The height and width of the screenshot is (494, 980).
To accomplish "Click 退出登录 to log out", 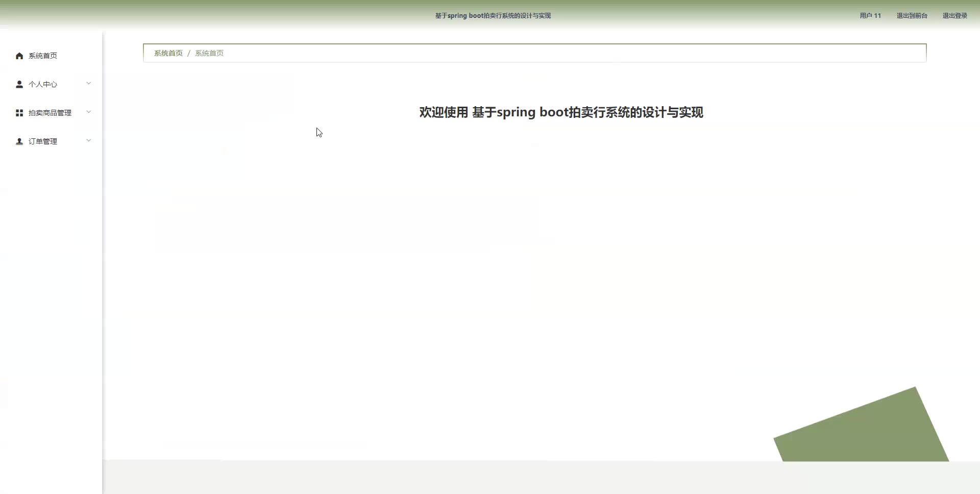I will click(954, 16).
